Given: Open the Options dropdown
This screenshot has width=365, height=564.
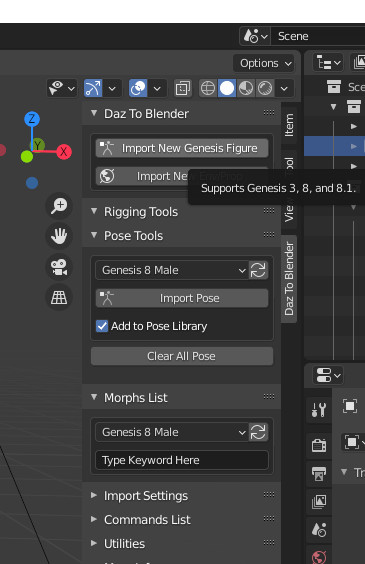Looking at the screenshot, I should point(265,63).
